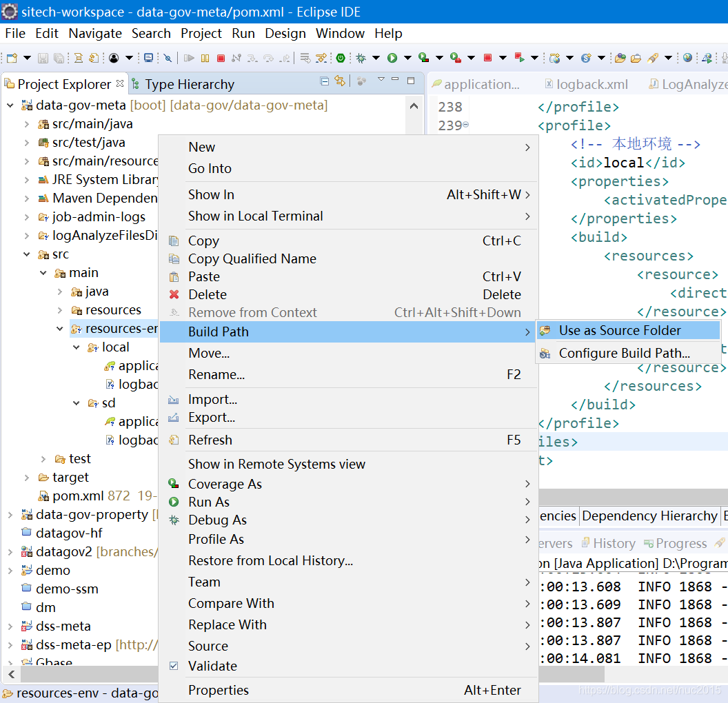Viewport: 728px width, 703px height.
Task: Click the Search pen toolbar icon
Action: [x=653, y=58]
